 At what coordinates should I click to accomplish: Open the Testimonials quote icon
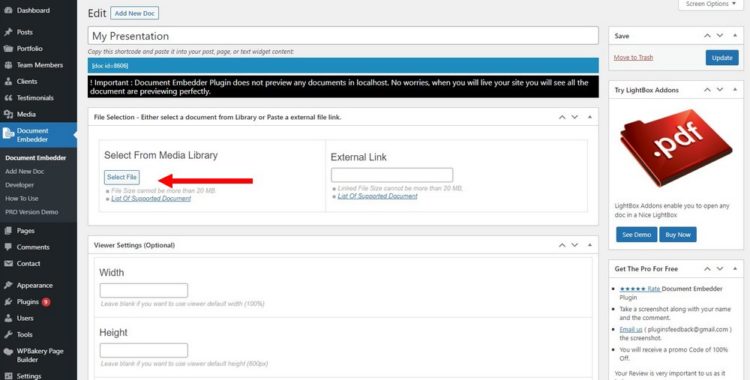pyautogui.click(x=8, y=98)
